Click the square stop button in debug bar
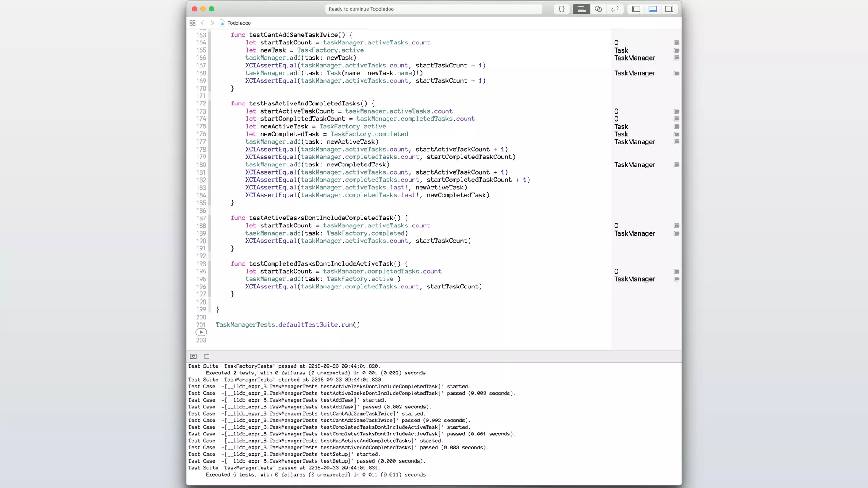The width and height of the screenshot is (868, 488). [x=207, y=357]
